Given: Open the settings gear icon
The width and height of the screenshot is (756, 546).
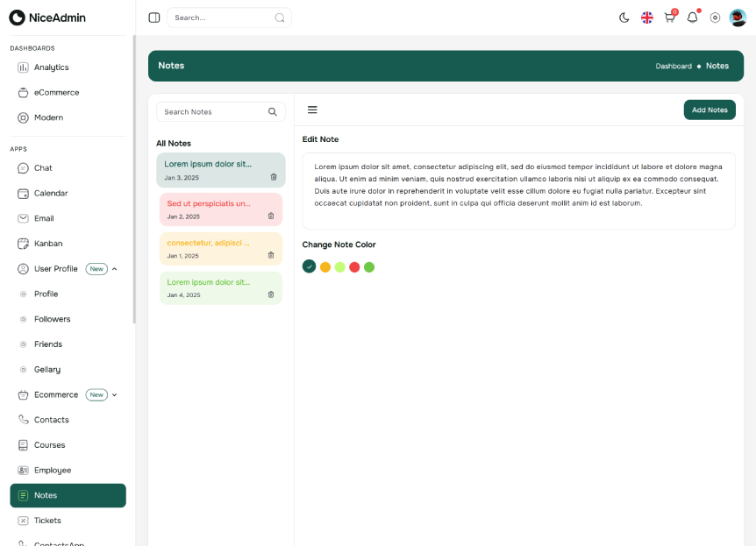Looking at the screenshot, I should tap(715, 18).
